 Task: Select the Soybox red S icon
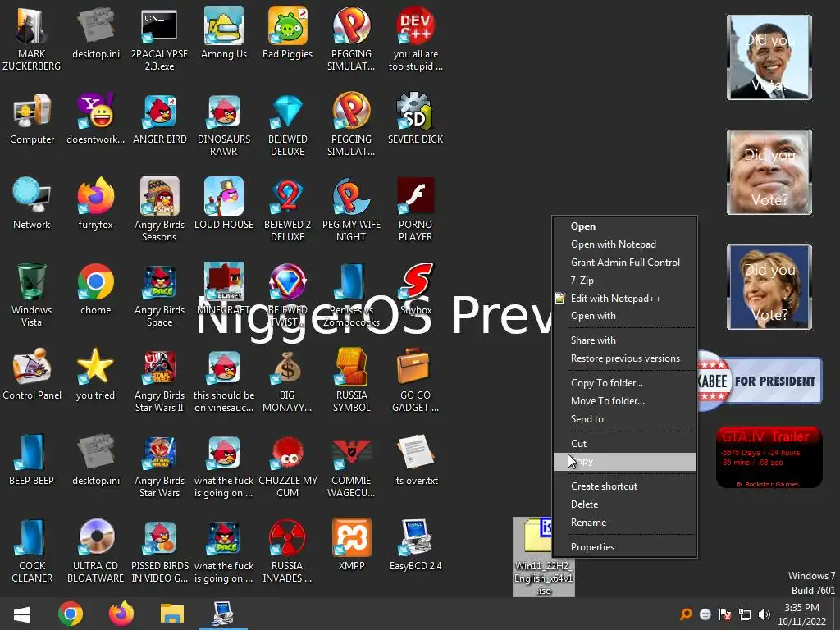(416, 290)
